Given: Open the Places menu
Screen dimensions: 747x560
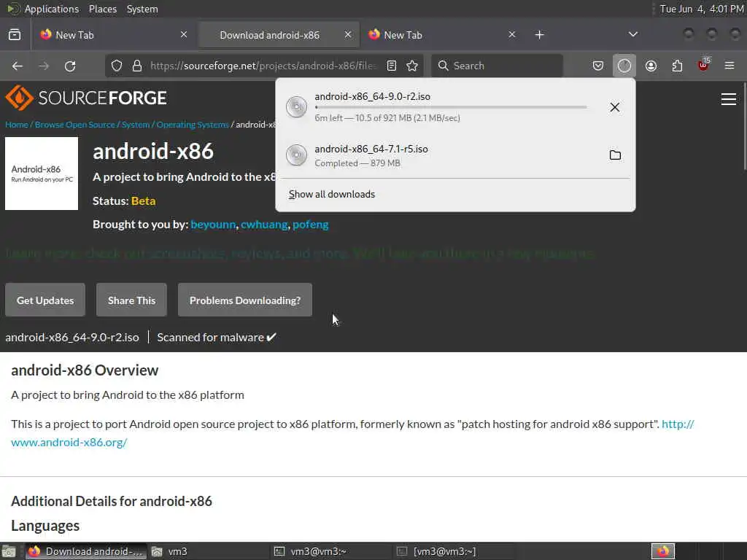Looking at the screenshot, I should point(102,9).
